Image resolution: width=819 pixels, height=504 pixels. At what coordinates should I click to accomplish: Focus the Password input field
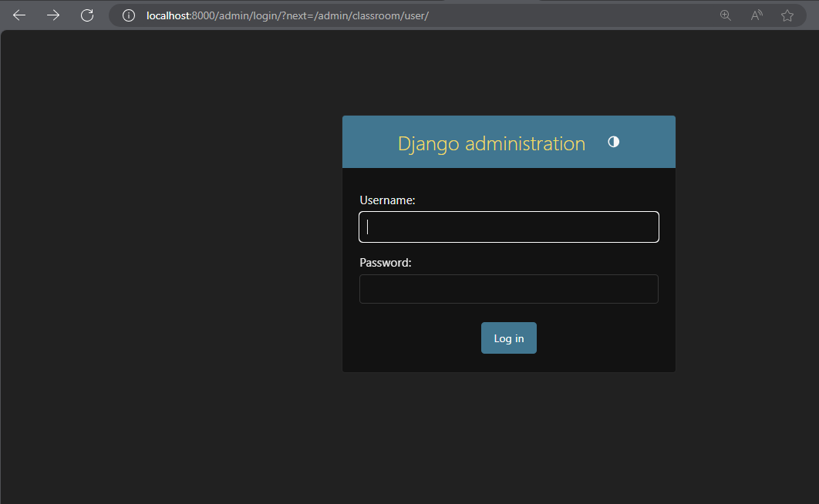508,289
